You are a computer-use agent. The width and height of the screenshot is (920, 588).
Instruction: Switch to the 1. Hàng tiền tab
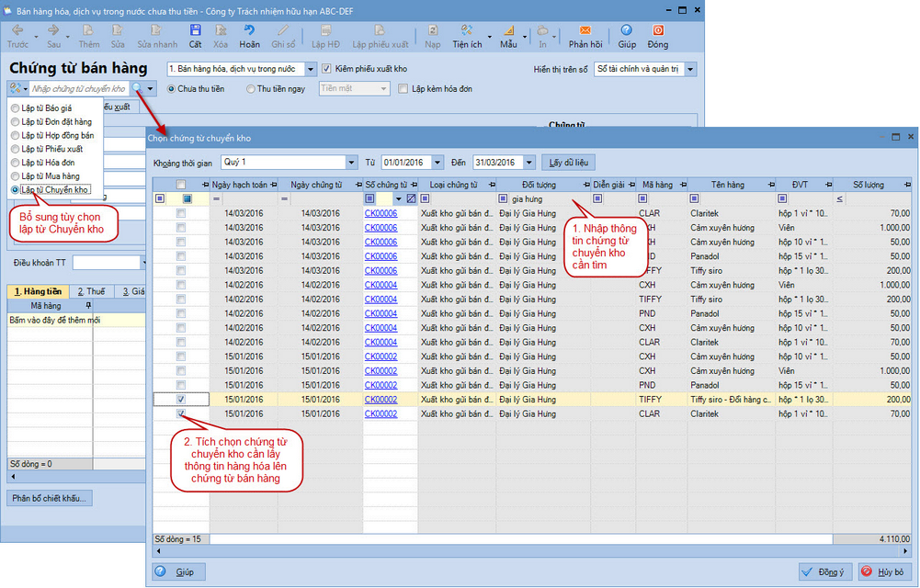[38, 291]
